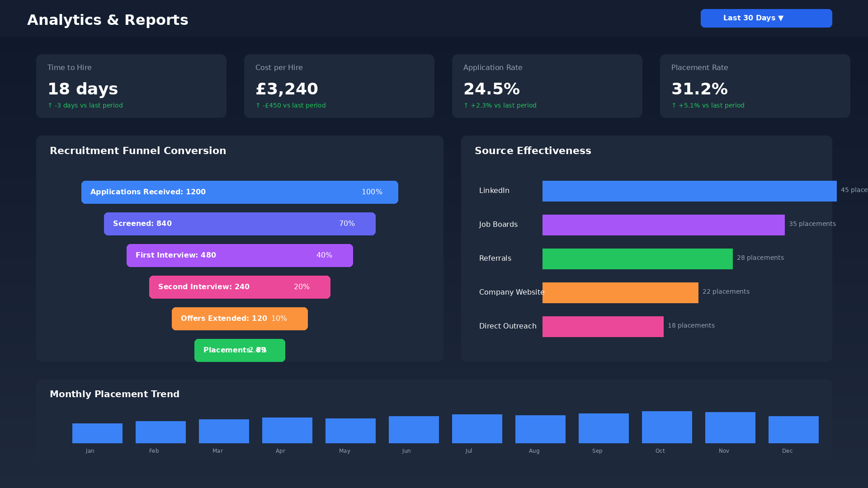This screenshot has width=868, height=488.
Task: Select the green Placements funnel stage
Action: [x=240, y=350]
